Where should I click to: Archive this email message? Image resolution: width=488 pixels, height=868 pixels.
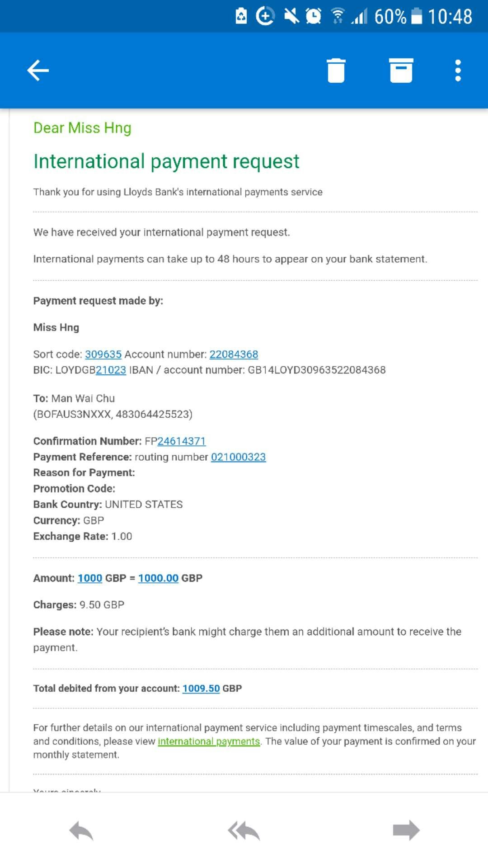401,71
